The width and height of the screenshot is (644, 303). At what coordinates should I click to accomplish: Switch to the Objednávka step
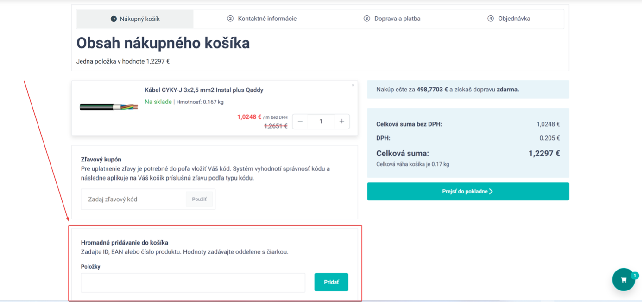point(514,19)
